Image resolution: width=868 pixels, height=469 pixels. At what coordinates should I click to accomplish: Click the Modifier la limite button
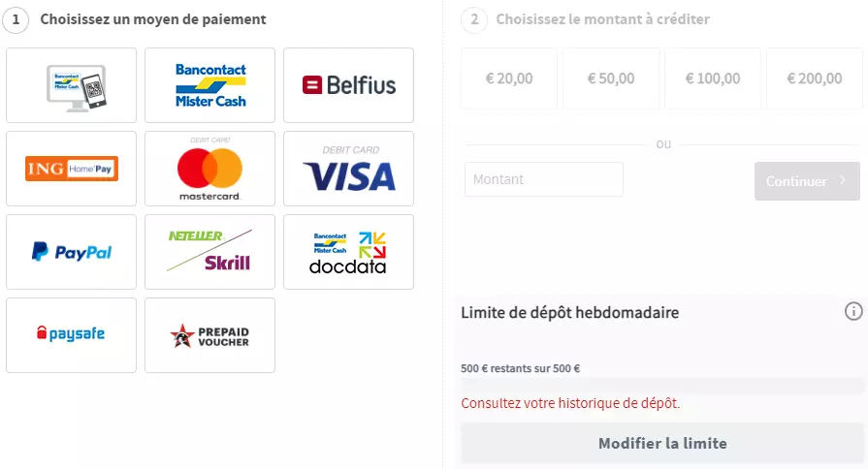662,443
